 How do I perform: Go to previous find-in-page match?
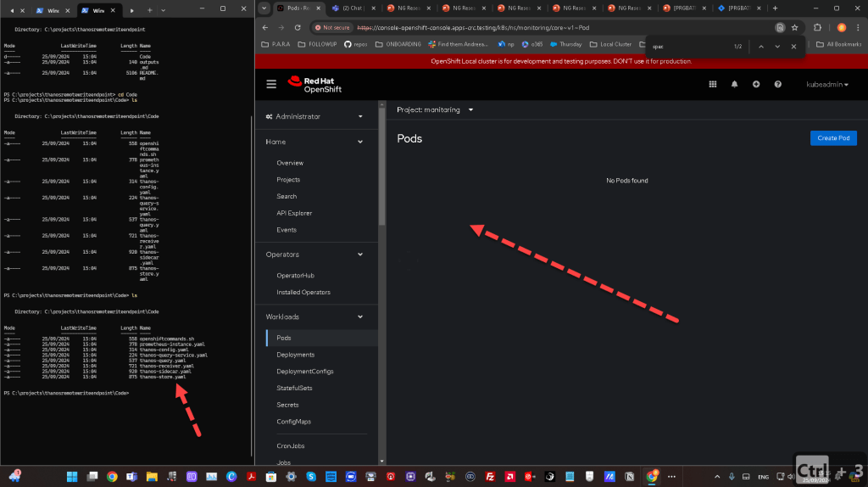click(761, 47)
